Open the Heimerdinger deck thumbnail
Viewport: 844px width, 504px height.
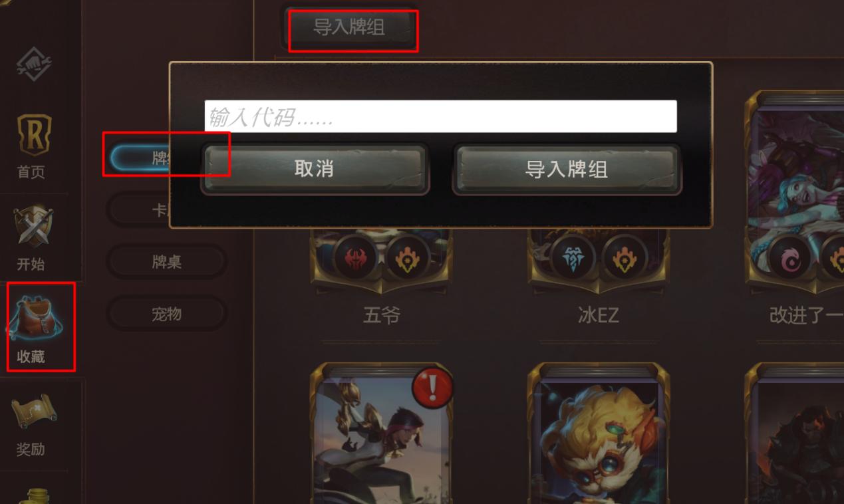click(599, 433)
